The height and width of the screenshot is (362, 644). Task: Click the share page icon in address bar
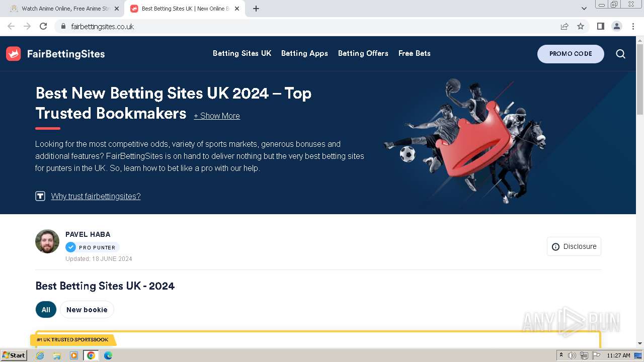tap(565, 26)
